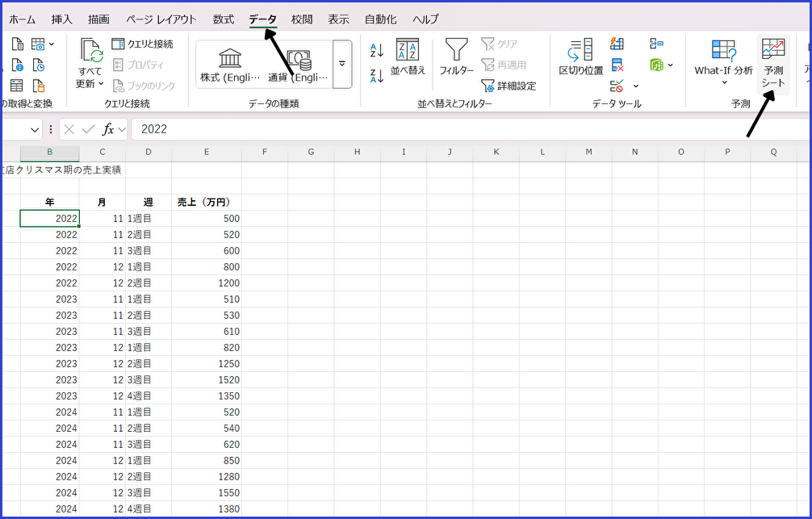Select the 通貨 currency data type
This screenshot has height=519, width=812.
tap(299, 64)
